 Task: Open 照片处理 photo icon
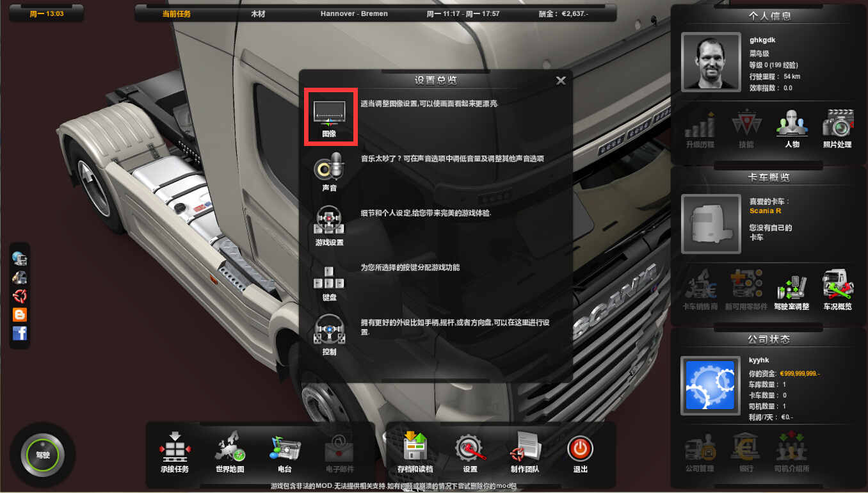(837, 129)
